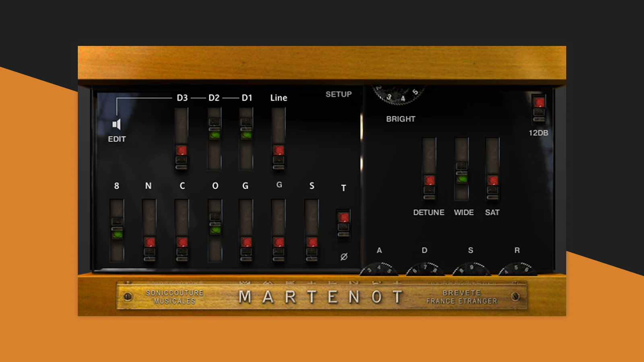
Task: Click the A attack dial
Action: pos(379,269)
